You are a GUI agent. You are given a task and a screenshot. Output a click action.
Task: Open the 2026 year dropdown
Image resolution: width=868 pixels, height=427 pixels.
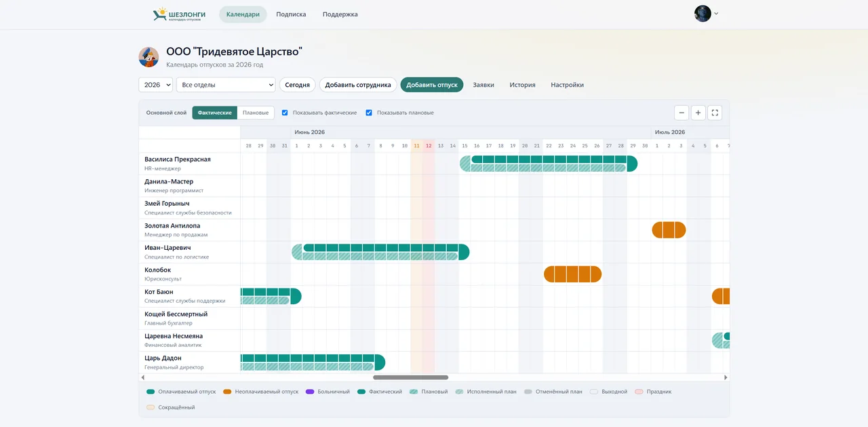coord(155,85)
